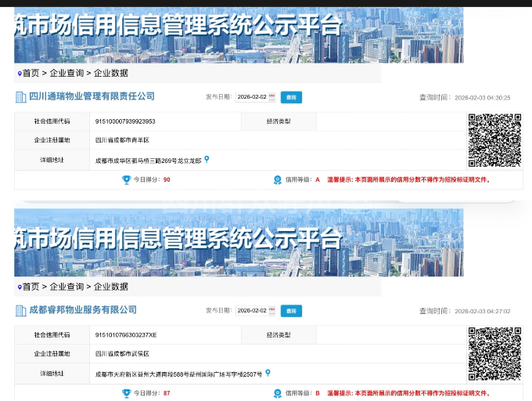Open 企业查询 in upper breadcrumb
Image resolution: width=532 pixels, height=401 pixels.
[66, 73]
